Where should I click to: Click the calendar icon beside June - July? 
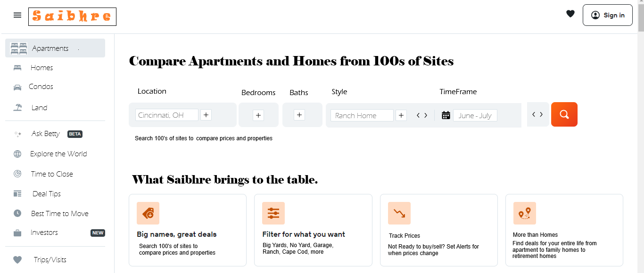(446, 115)
